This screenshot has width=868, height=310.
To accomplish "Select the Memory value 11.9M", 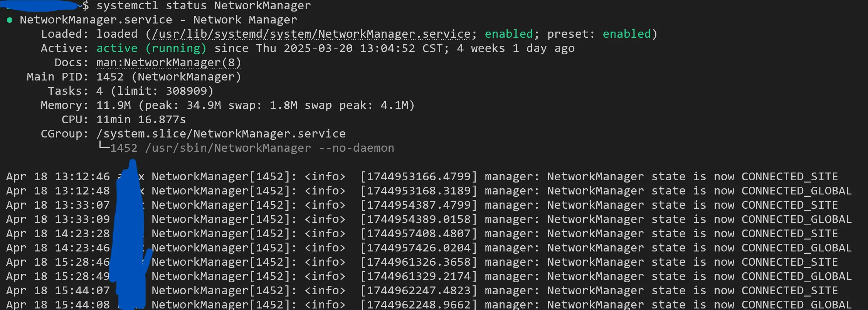I will [x=113, y=106].
